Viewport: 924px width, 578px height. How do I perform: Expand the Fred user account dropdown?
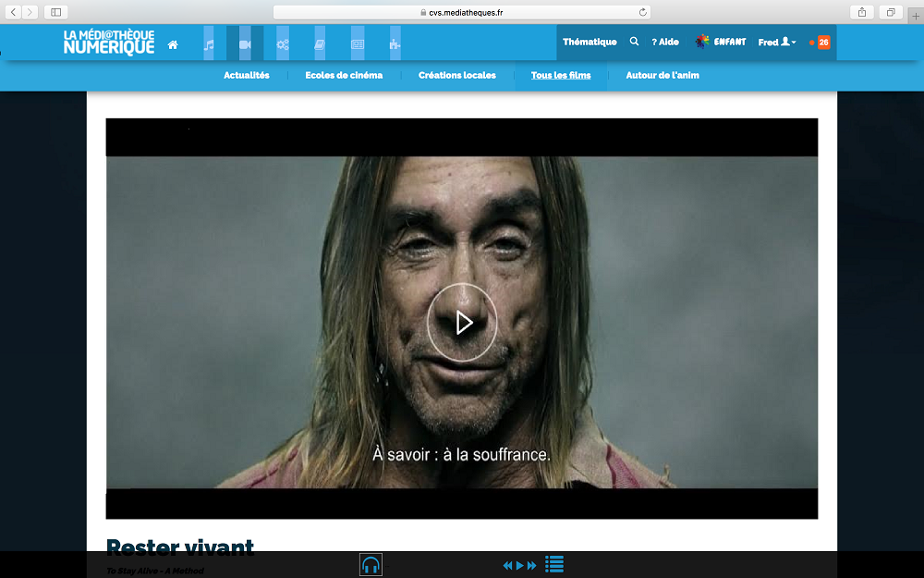(x=777, y=42)
